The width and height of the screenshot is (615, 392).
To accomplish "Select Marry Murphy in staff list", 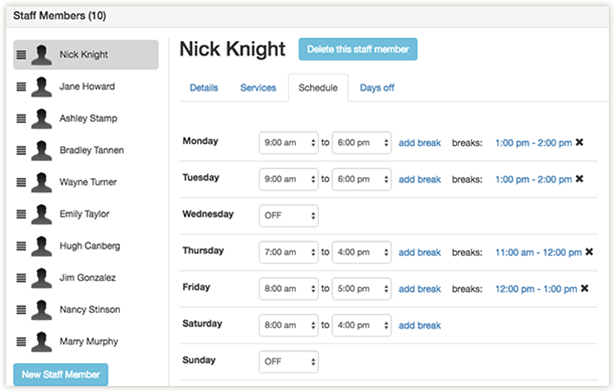I will [x=86, y=341].
